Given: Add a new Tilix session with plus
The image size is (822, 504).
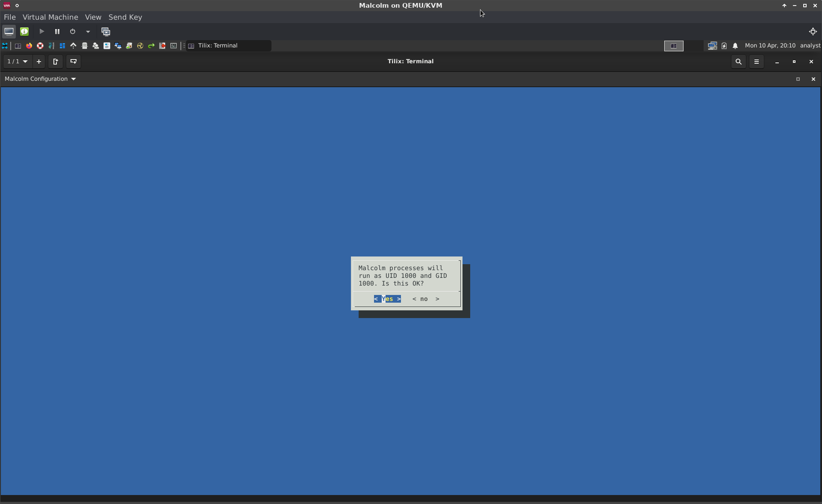Looking at the screenshot, I should point(39,62).
